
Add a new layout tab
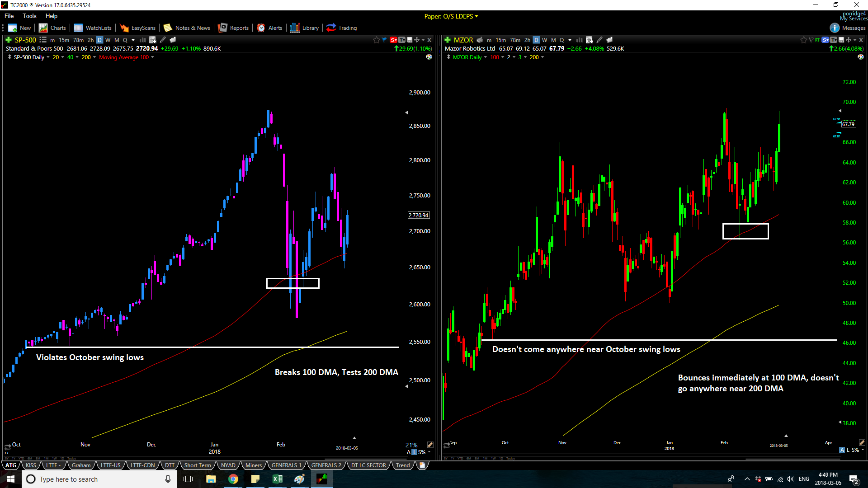click(x=422, y=465)
